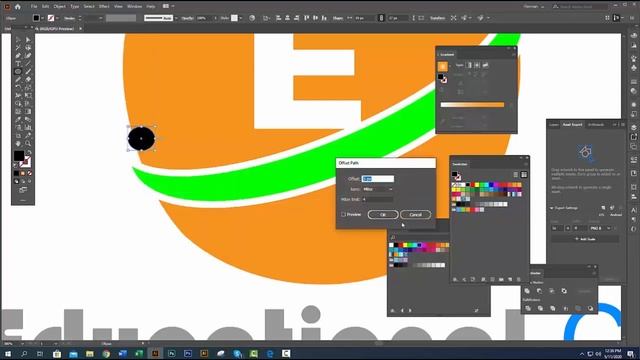Screen dimensions: 640x360
Task: Open the graphic Style dropdown
Action: (x=241, y=18)
